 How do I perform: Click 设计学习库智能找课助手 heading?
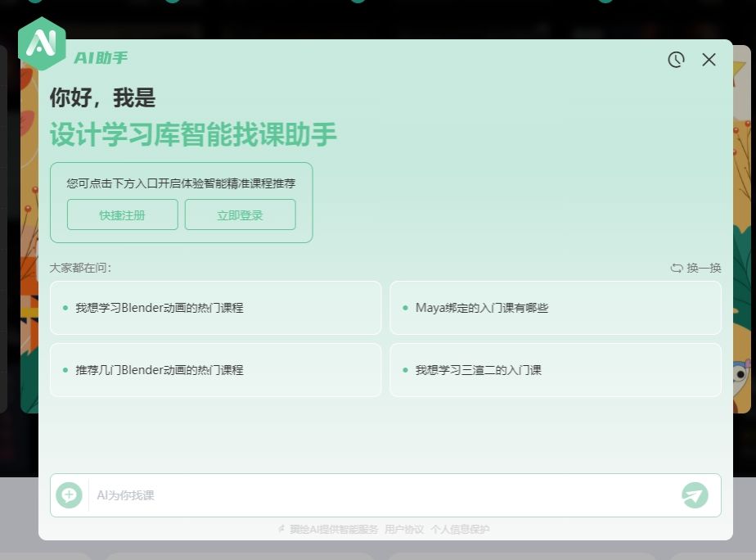(193, 134)
